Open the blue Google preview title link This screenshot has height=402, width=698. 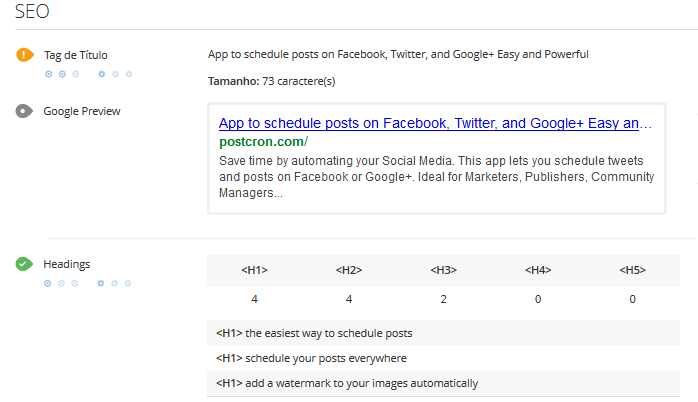[x=435, y=124]
